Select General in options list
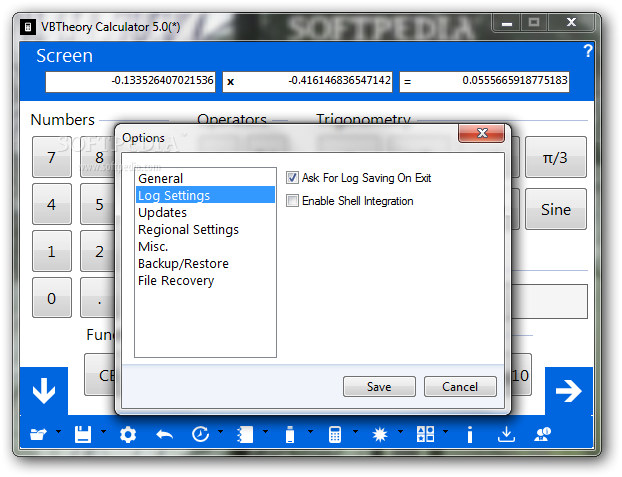622x477 pixels. (x=205, y=178)
